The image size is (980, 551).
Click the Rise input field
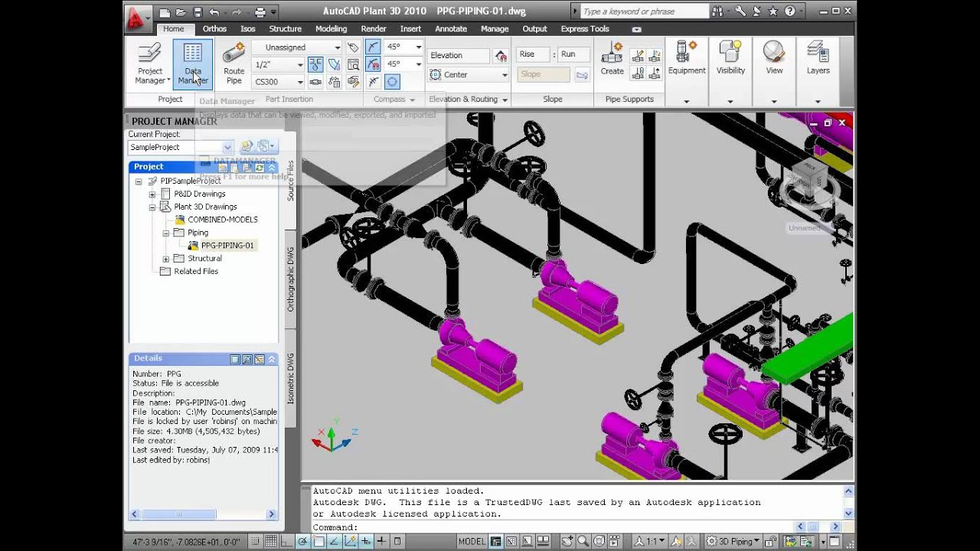pyautogui.click(x=533, y=54)
